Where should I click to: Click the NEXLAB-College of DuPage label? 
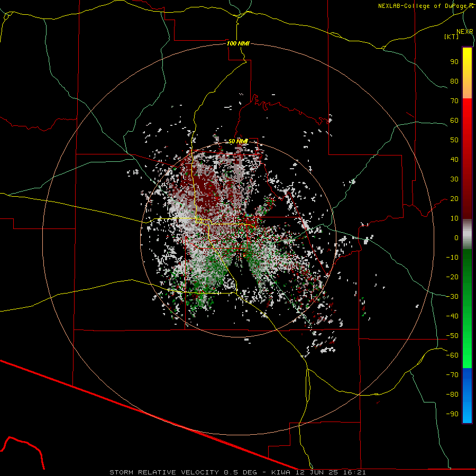click(x=426, y=6)
